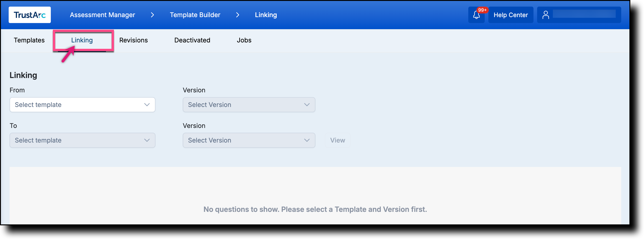Select the Linking tab
Viewport: 644px width, 239px height.
point(82,40)
